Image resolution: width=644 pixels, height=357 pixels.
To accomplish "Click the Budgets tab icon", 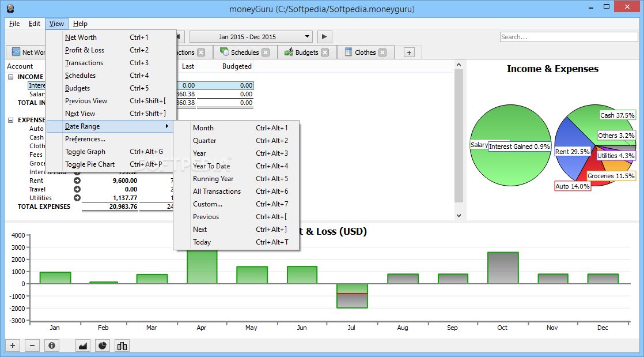I will [289, 52].
